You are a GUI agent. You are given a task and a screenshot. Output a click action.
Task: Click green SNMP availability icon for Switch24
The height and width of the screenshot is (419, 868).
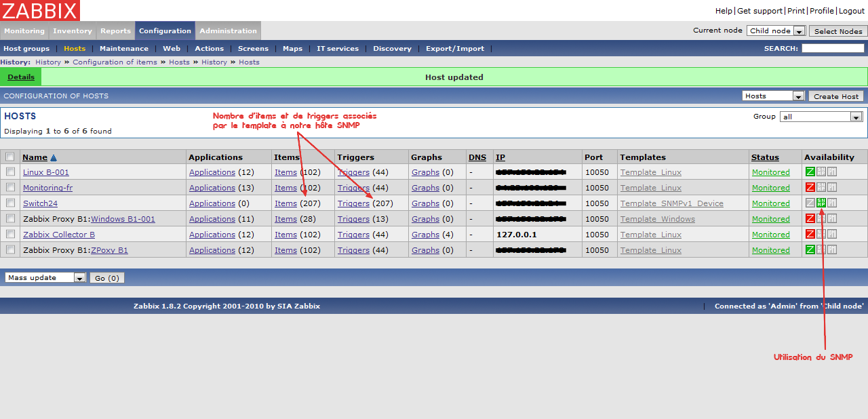click(x=821, y=203)
